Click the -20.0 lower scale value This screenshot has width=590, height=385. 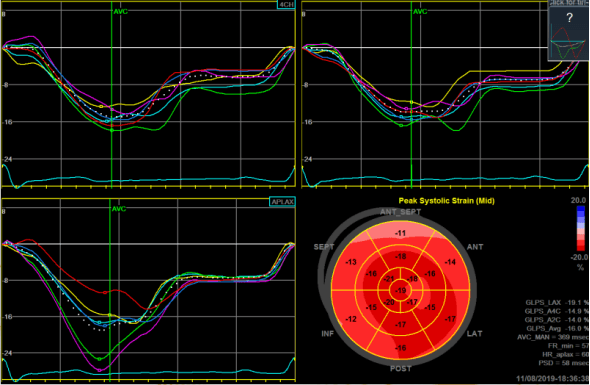(x=579, y=257)
